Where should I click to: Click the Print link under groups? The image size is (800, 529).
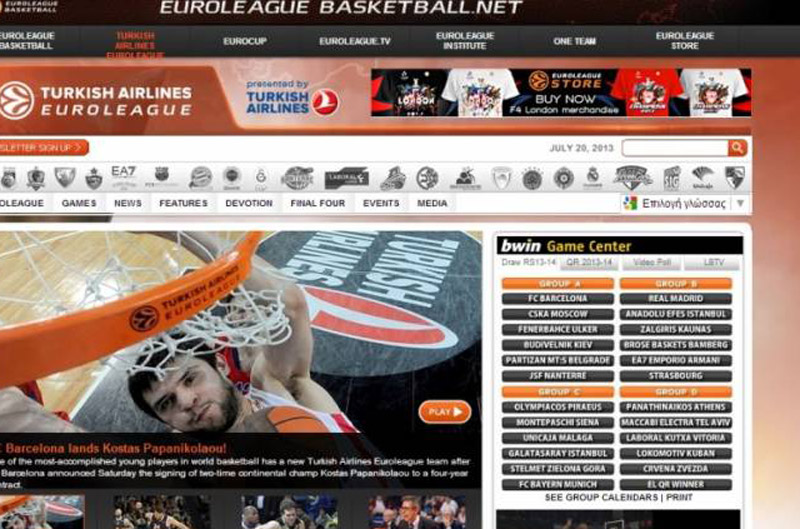coord(679,497)
